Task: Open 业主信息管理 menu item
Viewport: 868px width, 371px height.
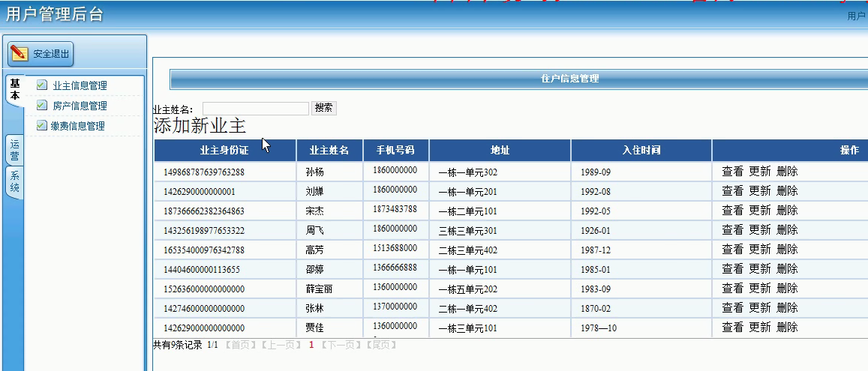Action: tap(80, 85)
